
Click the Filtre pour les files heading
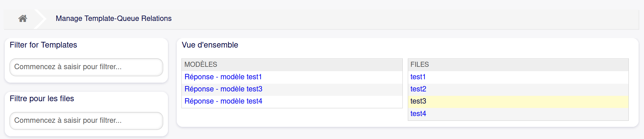point(42,99)
